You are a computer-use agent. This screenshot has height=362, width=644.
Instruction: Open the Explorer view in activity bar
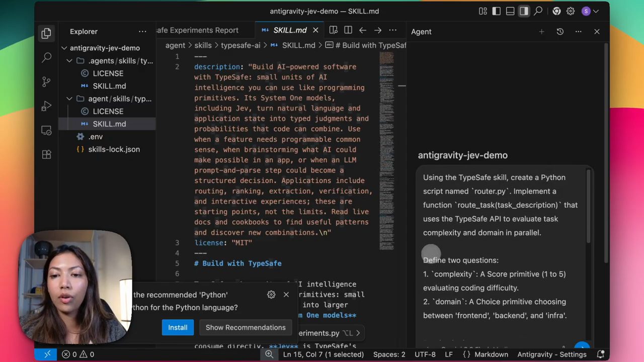pos(46,34)
